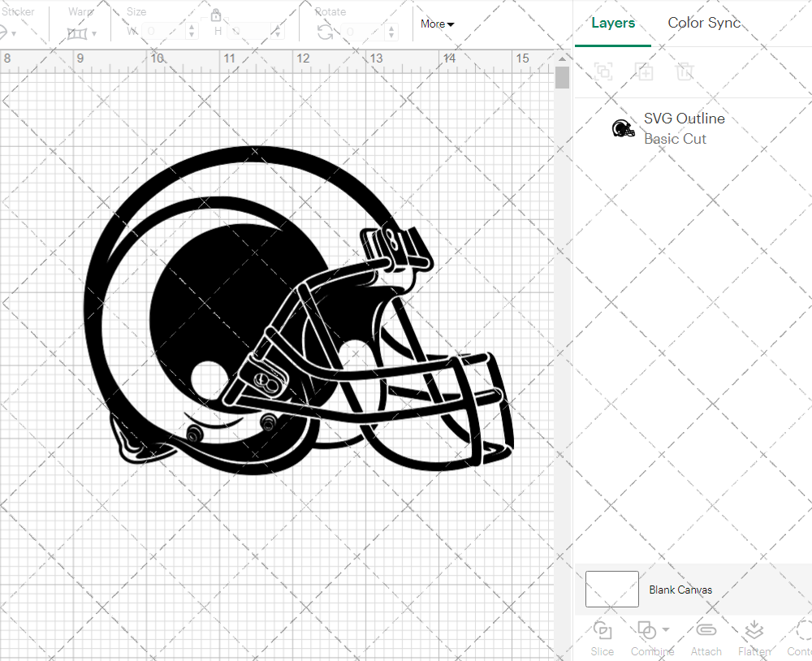Switch to the Layers tab
This screenshot has height=661, width=812.
[x=612, y=24]
